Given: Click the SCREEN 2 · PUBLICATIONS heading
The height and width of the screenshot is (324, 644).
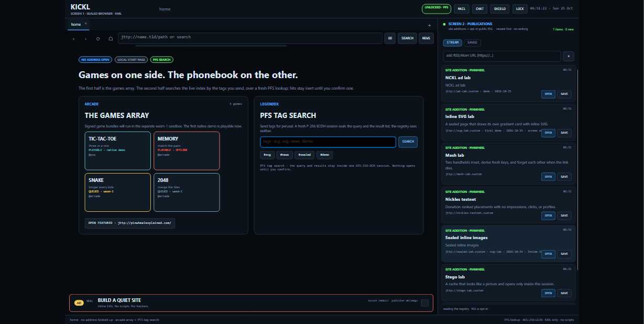Looking at the screenshot, I should [x=471, y=24].
